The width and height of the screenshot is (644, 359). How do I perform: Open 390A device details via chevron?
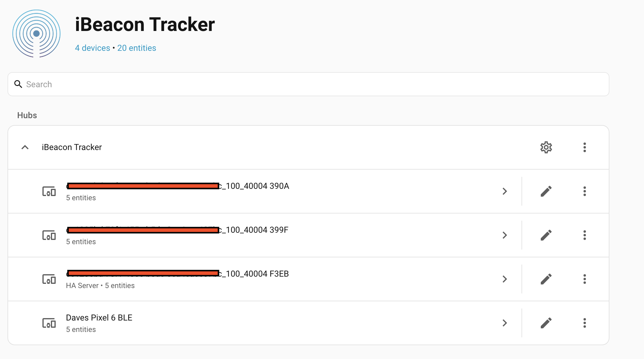(505, 191)
